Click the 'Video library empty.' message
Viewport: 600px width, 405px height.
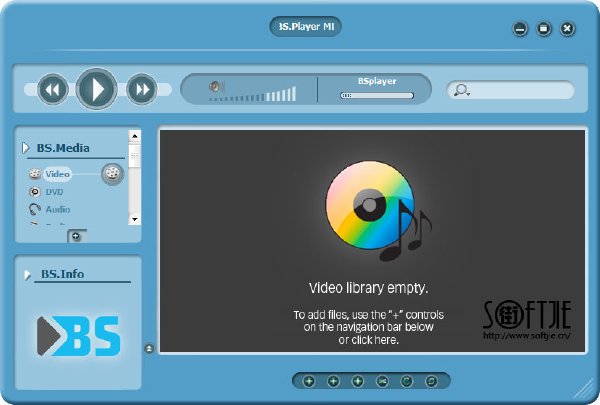pyautogui.click(x=368, y=288)
